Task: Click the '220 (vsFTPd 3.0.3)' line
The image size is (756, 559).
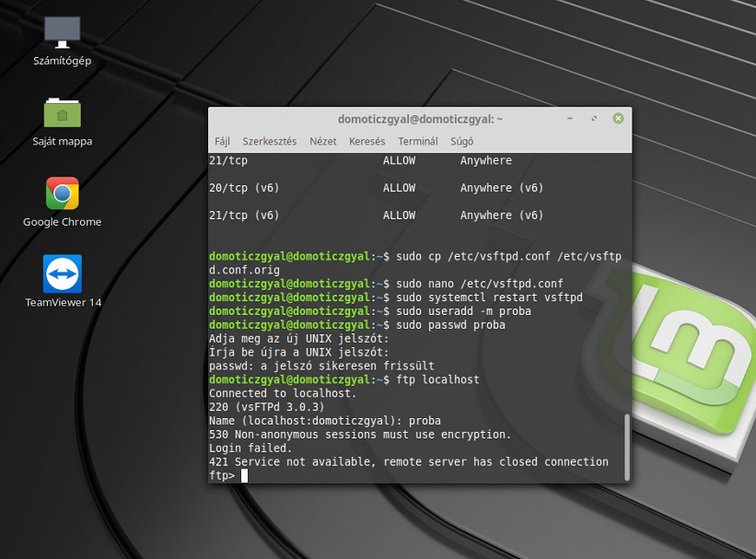Action: point(267,407)
